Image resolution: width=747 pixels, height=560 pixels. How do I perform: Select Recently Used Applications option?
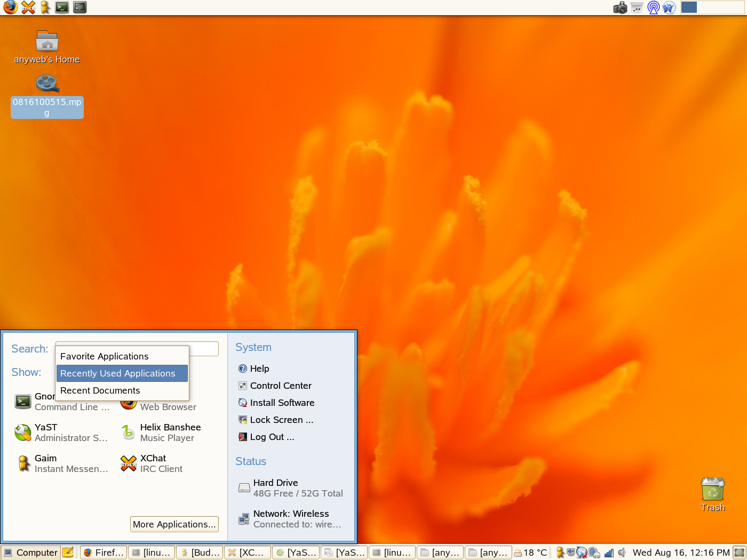[118, 373]
